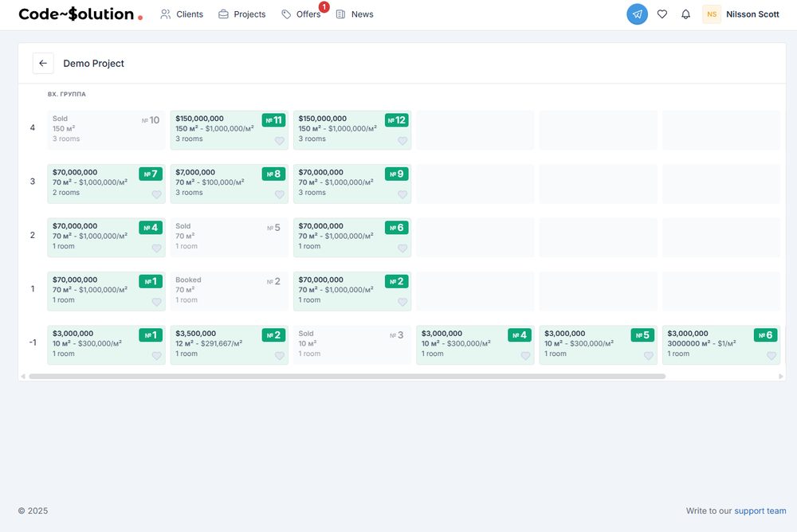This screenshot has height=532, width=797.
Task: Select the floor -1 row label
Action: [x=33, y=342]
